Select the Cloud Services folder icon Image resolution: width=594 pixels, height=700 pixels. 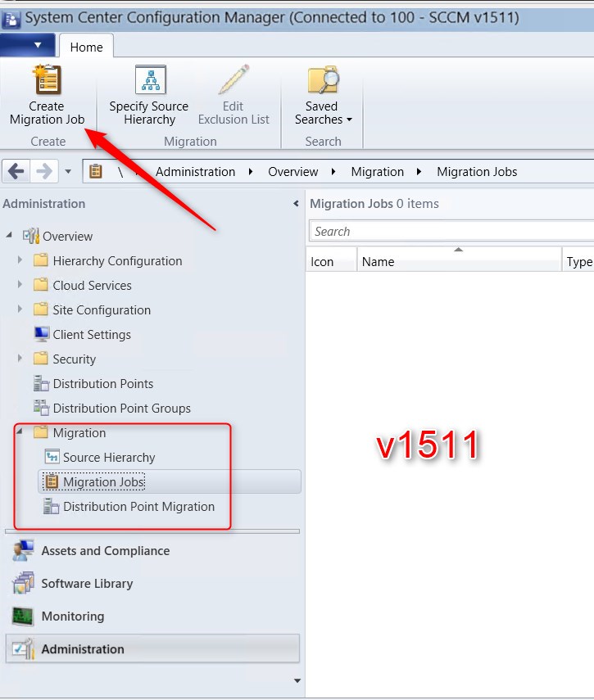[41, 285]
